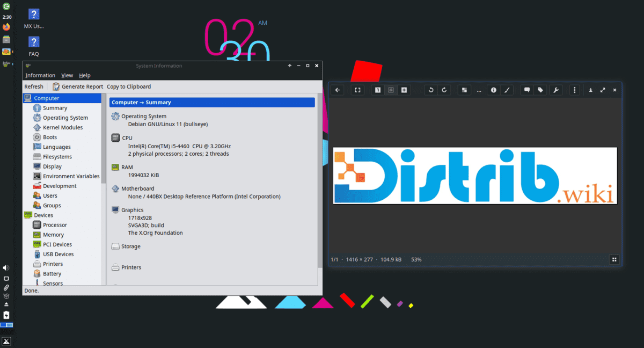644x348 pixels.
Task: Open the vertical dots menu in viewer
Action: click(x=575, y=90)
